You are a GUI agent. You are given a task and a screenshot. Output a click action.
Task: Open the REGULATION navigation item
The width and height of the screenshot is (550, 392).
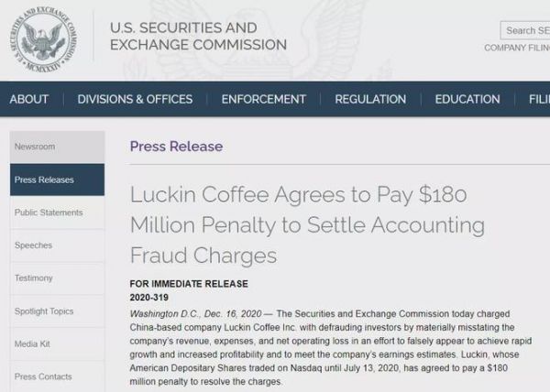(x=370, y=99)
